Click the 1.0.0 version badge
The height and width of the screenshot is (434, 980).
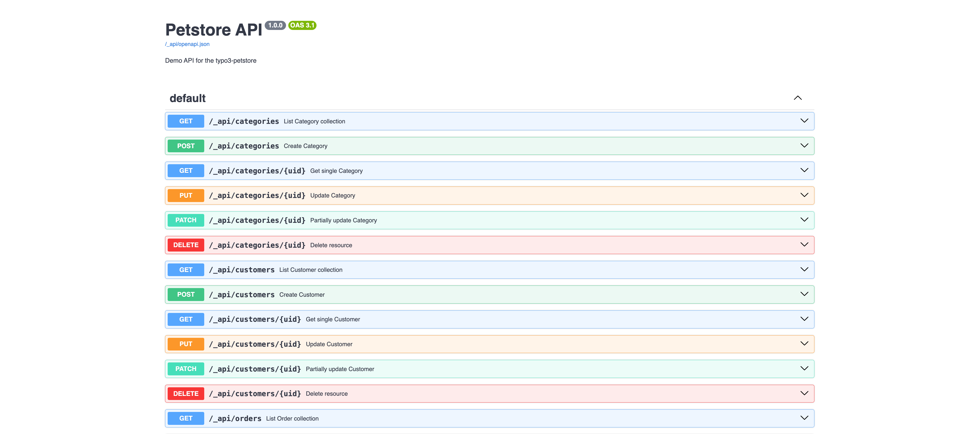click(275, 25)
